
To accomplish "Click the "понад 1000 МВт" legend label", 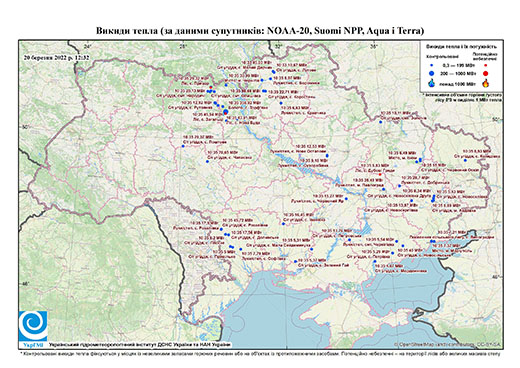I will coord(457,83).
